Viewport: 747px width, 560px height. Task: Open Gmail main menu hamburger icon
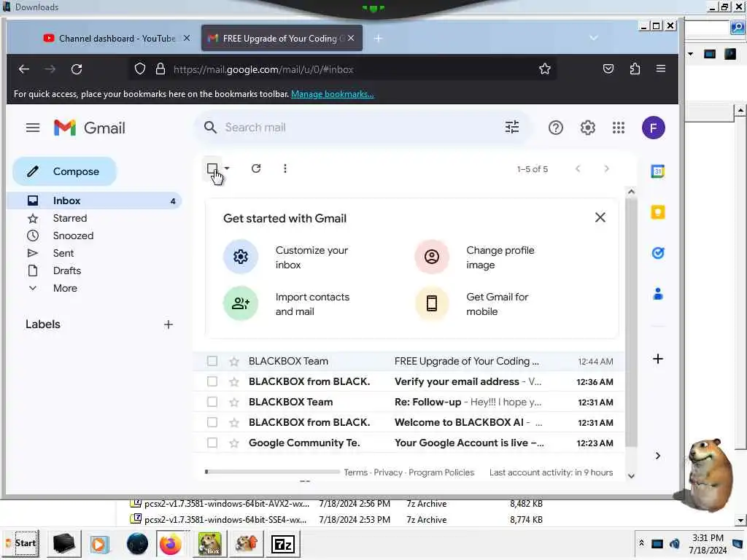coord(32,128)
